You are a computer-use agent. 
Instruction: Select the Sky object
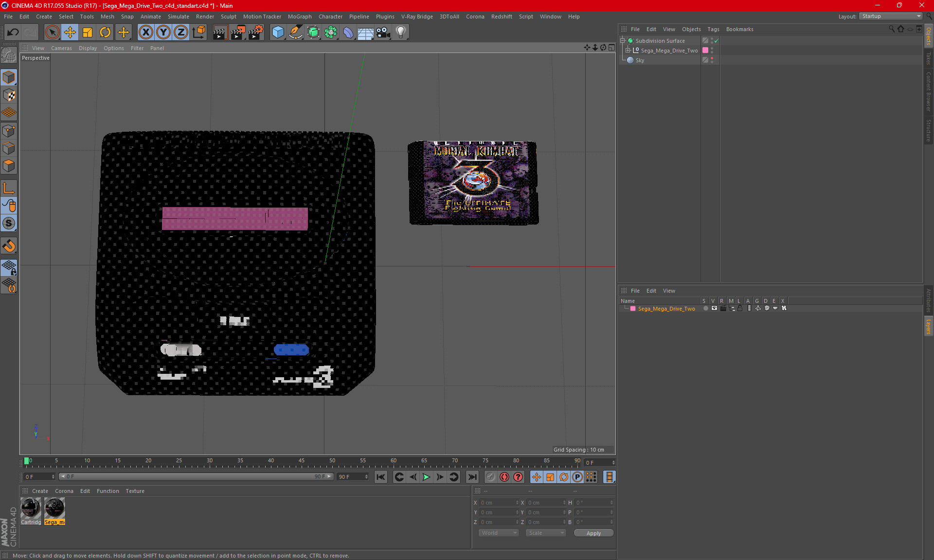(x=640, y=60)
